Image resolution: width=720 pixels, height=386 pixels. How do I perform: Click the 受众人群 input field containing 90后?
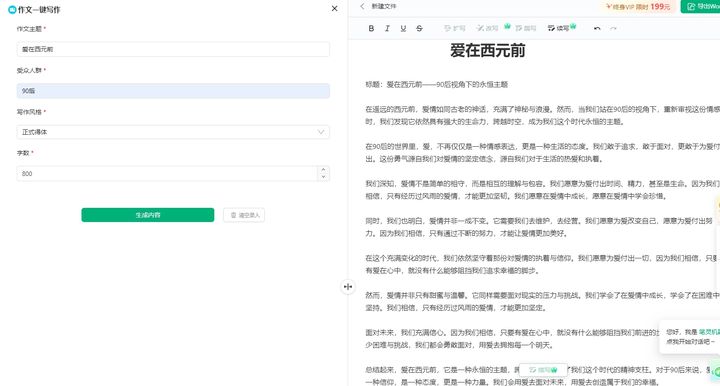pos(173,91)
